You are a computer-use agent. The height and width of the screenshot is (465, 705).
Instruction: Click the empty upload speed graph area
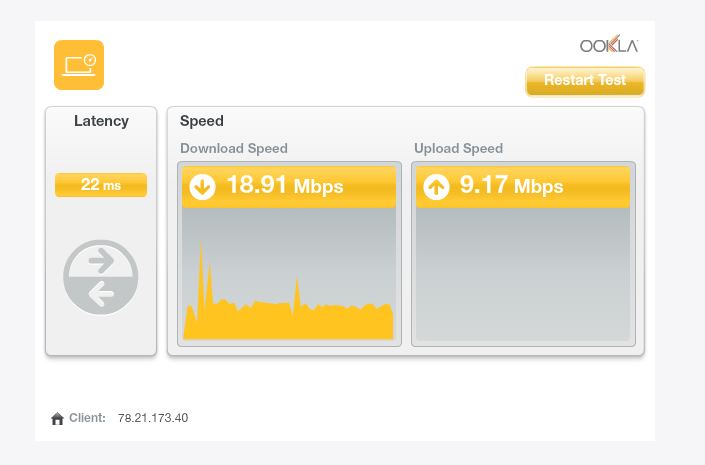pyautogui.click(x=523, y=273)
